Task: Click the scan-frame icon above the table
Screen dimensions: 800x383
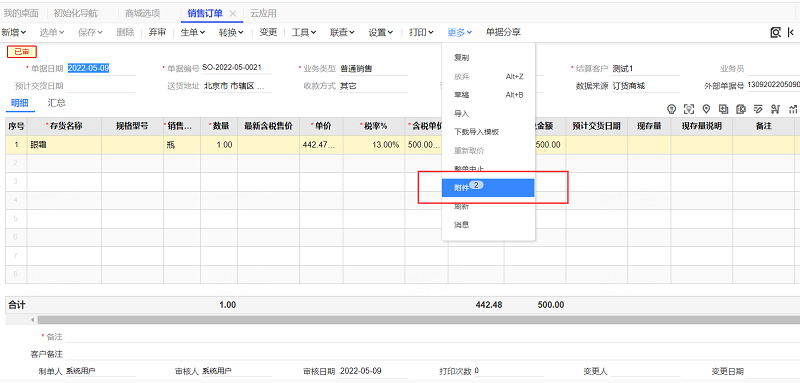Action: pos(689,109)
